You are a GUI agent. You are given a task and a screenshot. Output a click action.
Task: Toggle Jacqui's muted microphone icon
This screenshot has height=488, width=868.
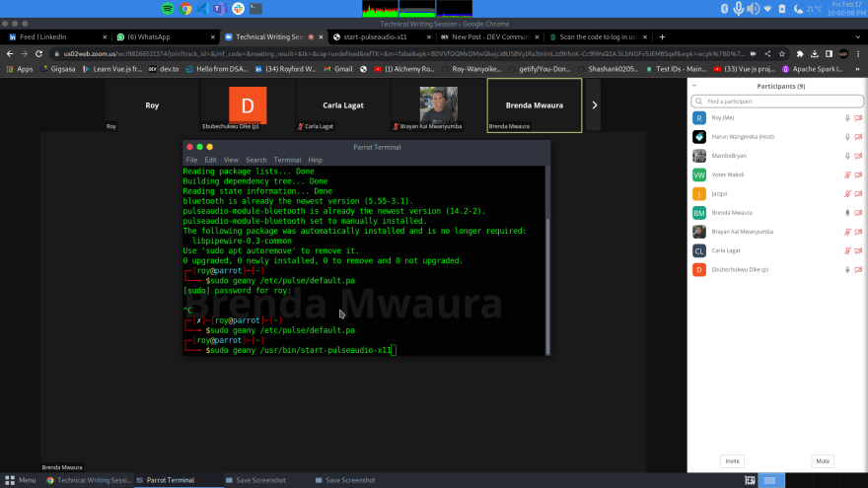[x=847, y=193]
